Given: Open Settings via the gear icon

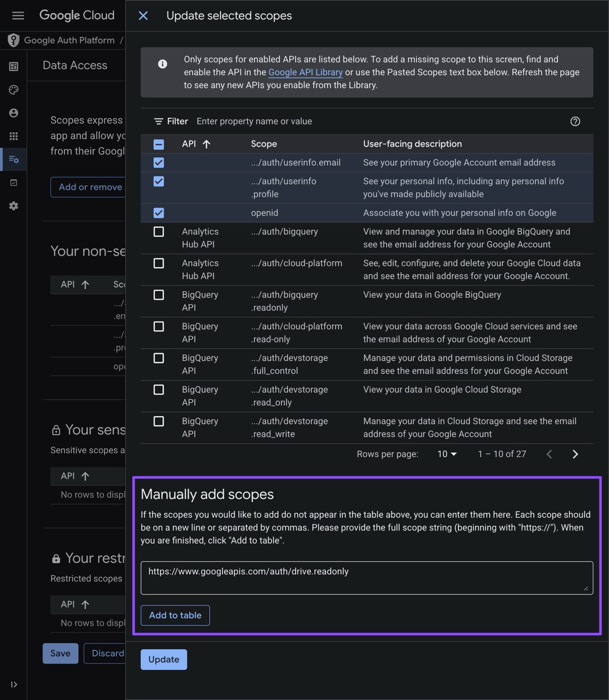Looking at the screenshot, I should point(14,206).
